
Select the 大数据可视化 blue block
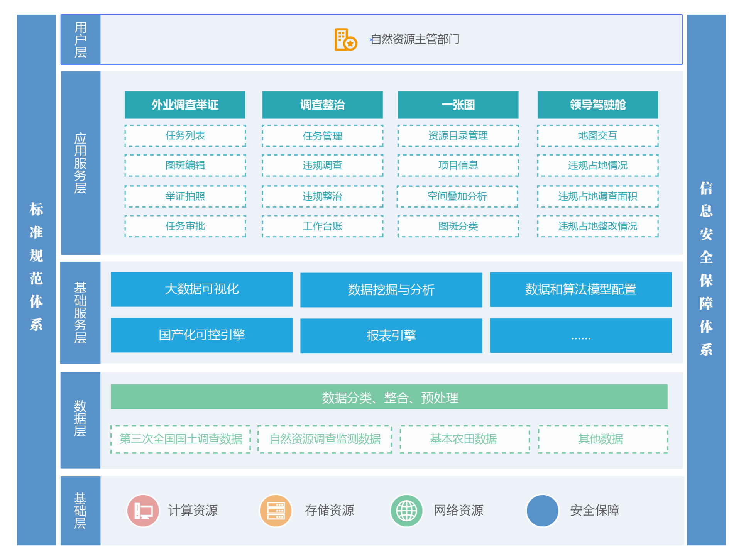(x=201, y=289)
